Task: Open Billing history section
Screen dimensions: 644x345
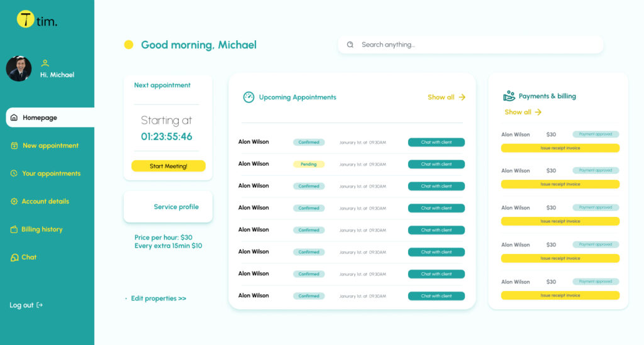Action: [x=42, y=229]
